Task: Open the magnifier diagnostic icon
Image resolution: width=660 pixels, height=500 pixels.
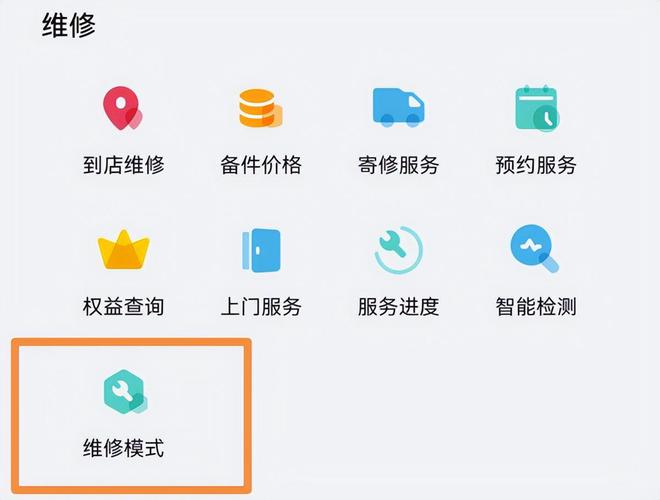Action: (535, 248)
